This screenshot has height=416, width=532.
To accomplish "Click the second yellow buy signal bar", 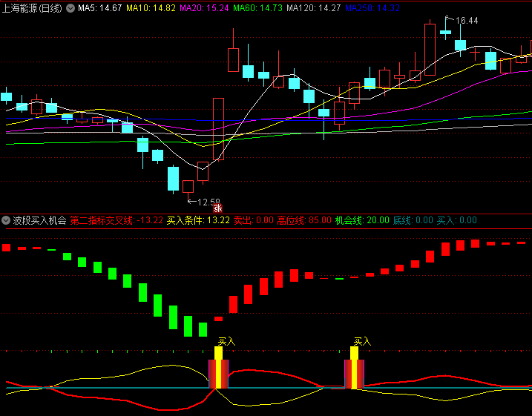I will tap(354, 367).
